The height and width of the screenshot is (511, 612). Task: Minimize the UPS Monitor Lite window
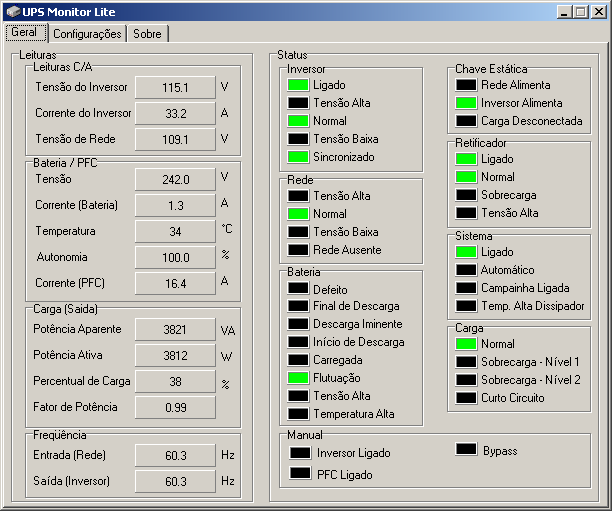coord(562,12)
